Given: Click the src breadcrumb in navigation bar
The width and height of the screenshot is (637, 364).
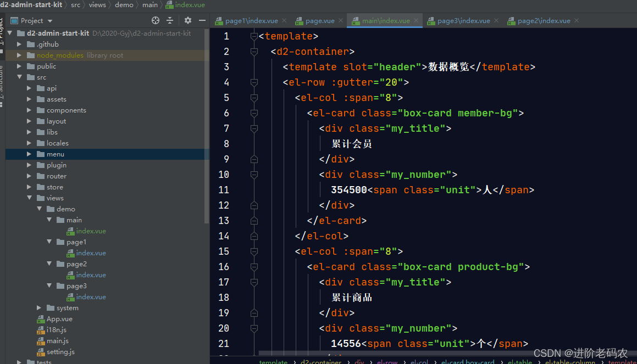Looking at the screenshot, I should click(x=75, y=5).
